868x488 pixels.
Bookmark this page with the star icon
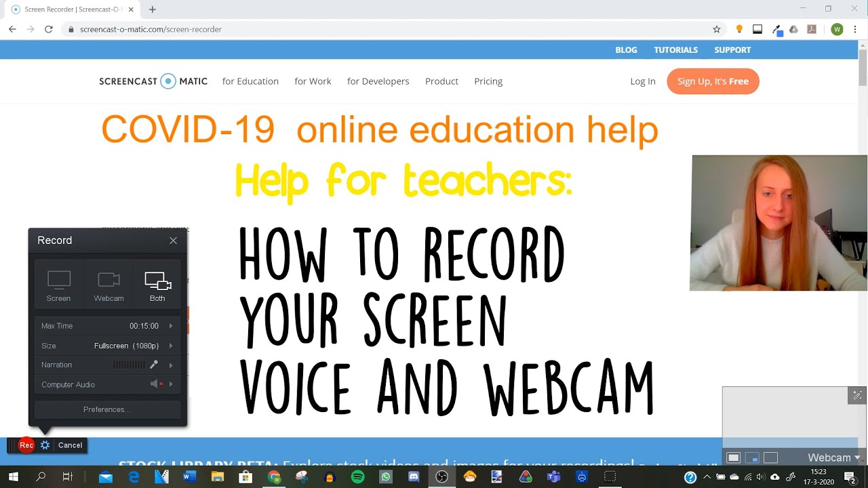point(717,29)
